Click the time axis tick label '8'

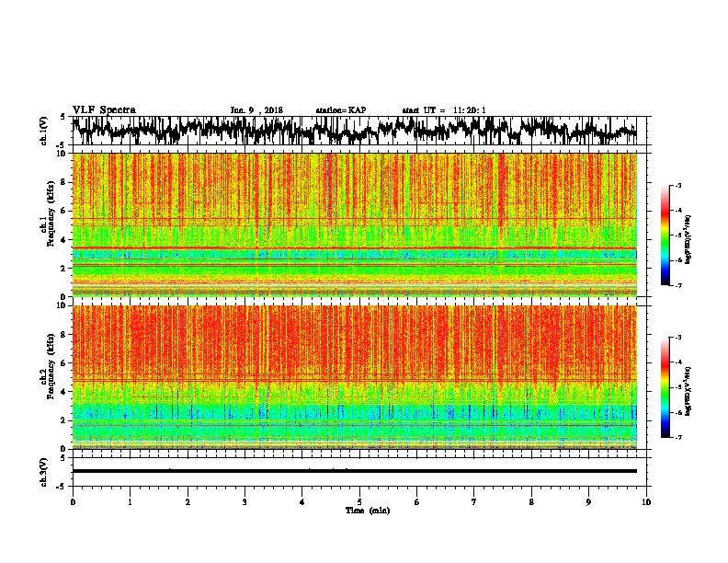click(x=531, y=502)
